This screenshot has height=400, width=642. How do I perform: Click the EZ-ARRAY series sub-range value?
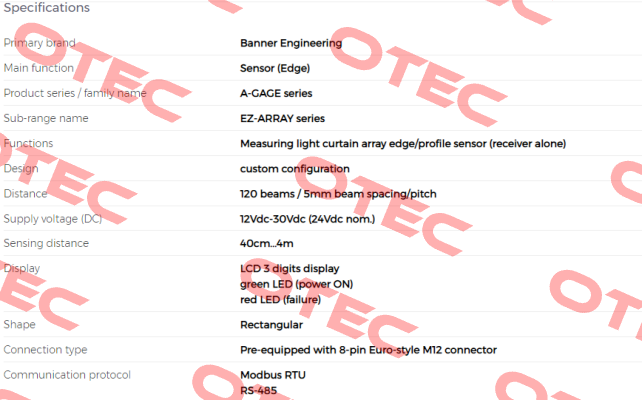[x=282, y=118]
